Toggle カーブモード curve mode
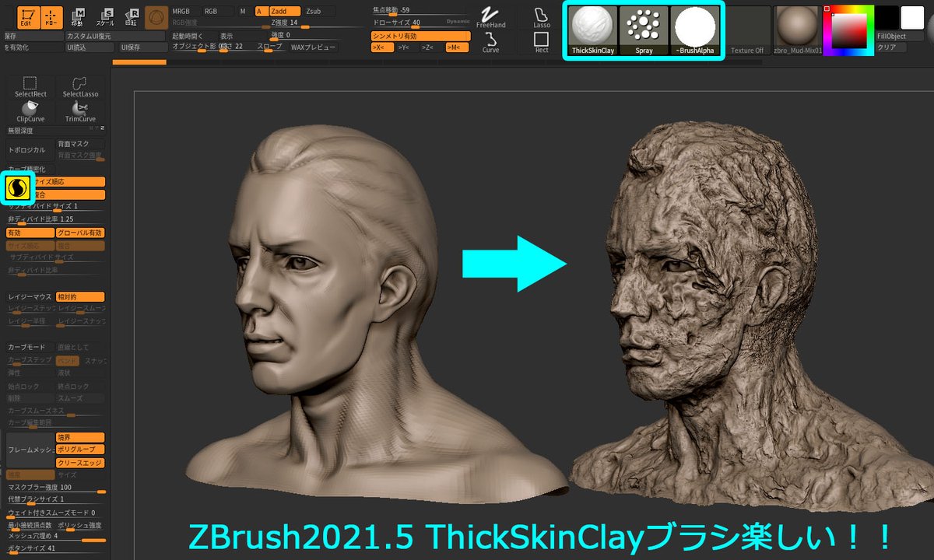Viewport: 934px width, 560px height. pos(30,347)
